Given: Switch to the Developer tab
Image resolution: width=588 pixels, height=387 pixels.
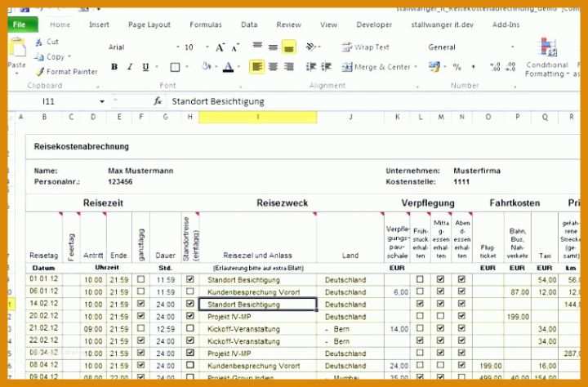Looking at the screenshot, I should [x=374, y=24].
